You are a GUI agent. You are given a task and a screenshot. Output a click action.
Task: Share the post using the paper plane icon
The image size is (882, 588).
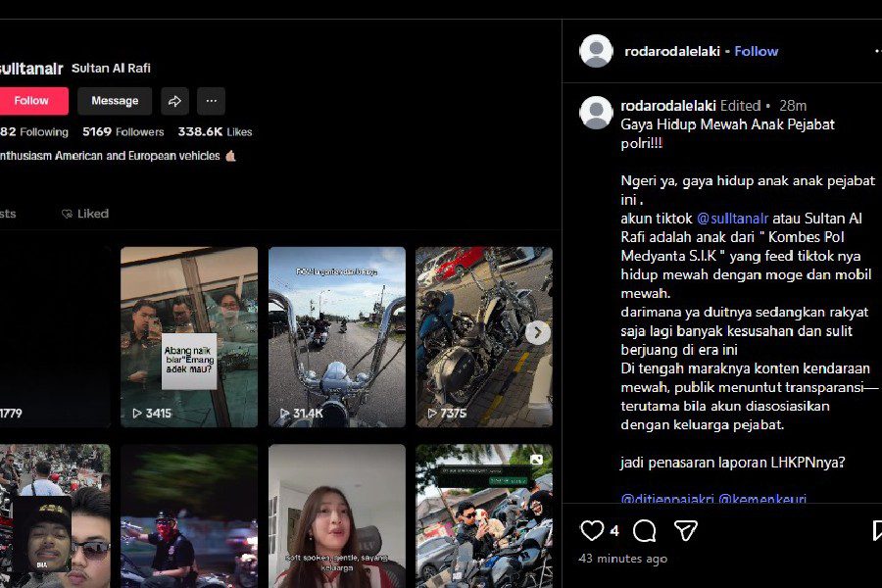tap(688, 529)
